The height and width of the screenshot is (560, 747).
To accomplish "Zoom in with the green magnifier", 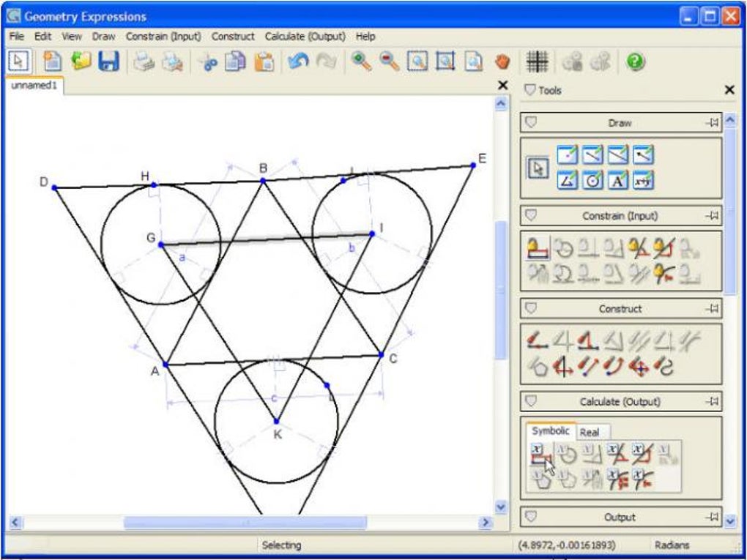I will [361, 61].
